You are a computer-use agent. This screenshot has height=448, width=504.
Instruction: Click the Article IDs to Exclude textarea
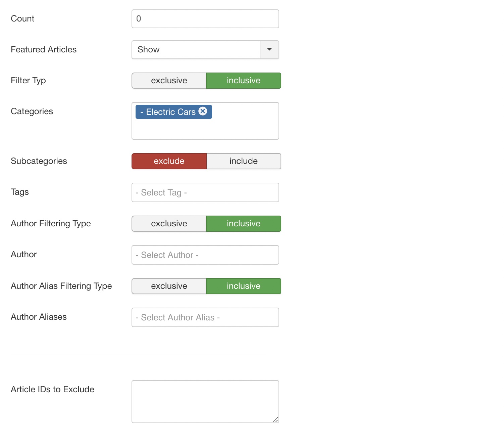205,402
